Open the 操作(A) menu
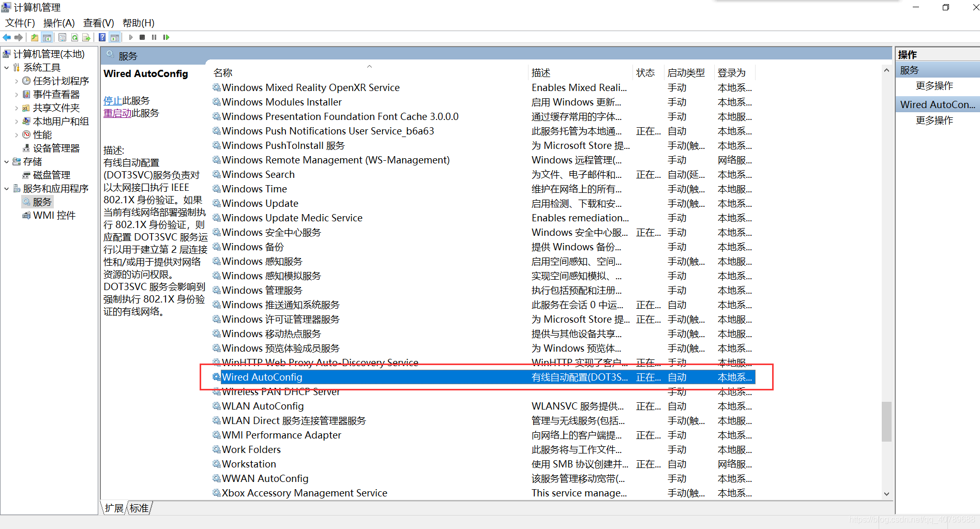This screenshot has height=529, width=980. 59,23
